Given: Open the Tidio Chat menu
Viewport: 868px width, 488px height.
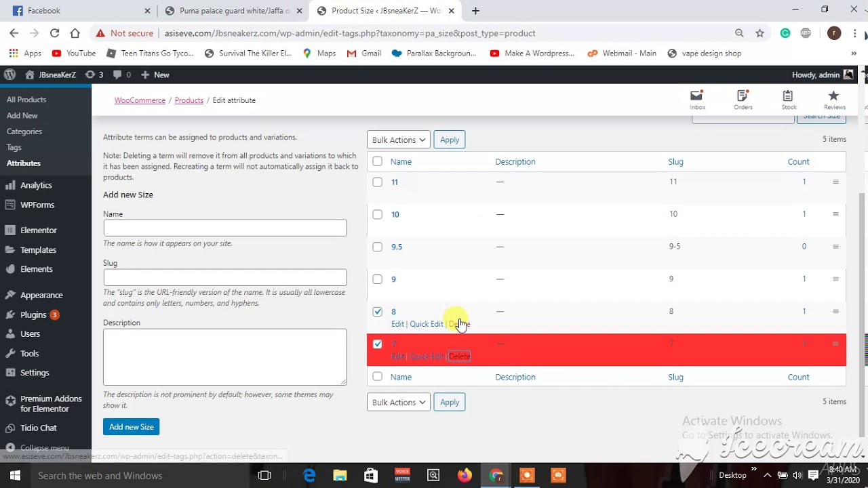Looking at the screenshot, I should coord(39,428).
